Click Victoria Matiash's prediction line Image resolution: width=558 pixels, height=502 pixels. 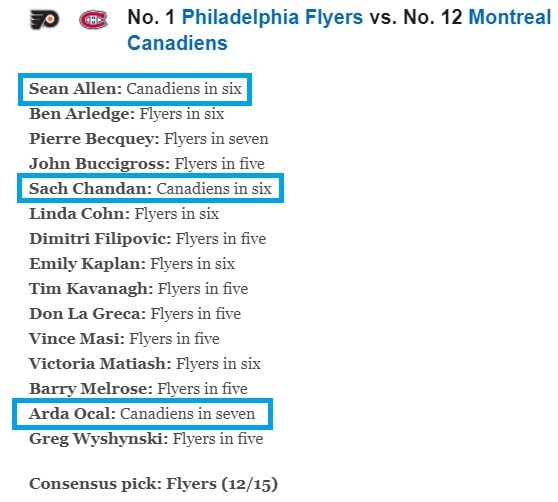coord(145,364)
